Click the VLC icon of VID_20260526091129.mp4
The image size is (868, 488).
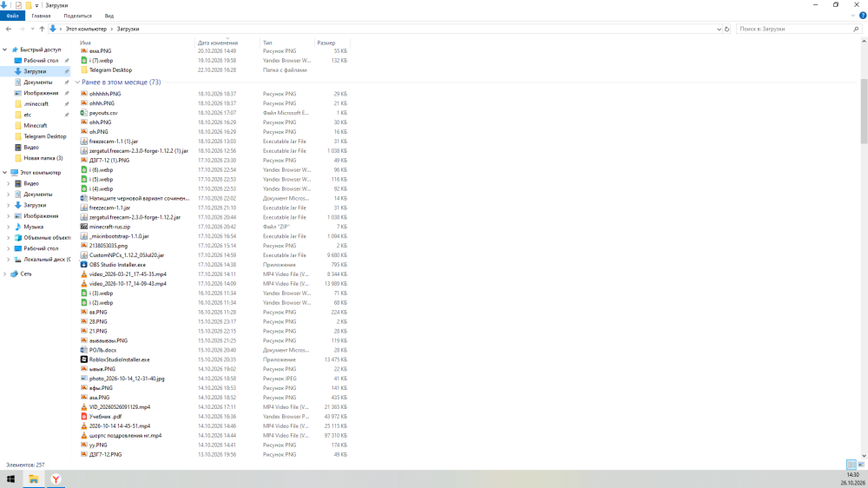(x=84, y=407)
